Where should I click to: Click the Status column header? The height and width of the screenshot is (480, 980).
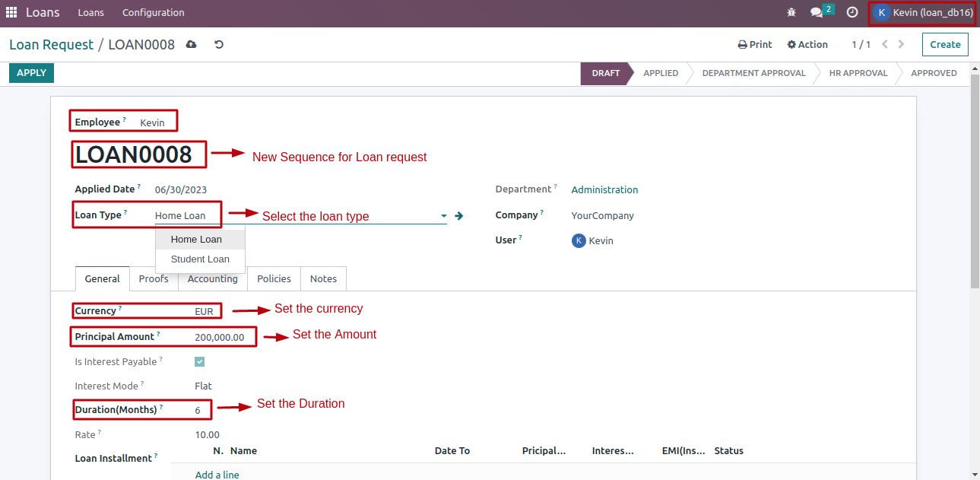tap(729, 451)
